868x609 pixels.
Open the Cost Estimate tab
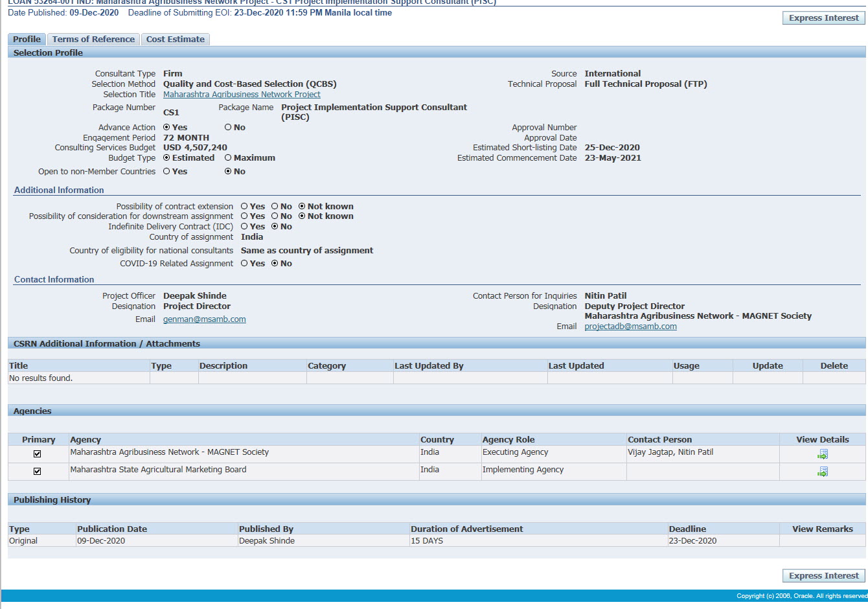(x=176, y=40)
